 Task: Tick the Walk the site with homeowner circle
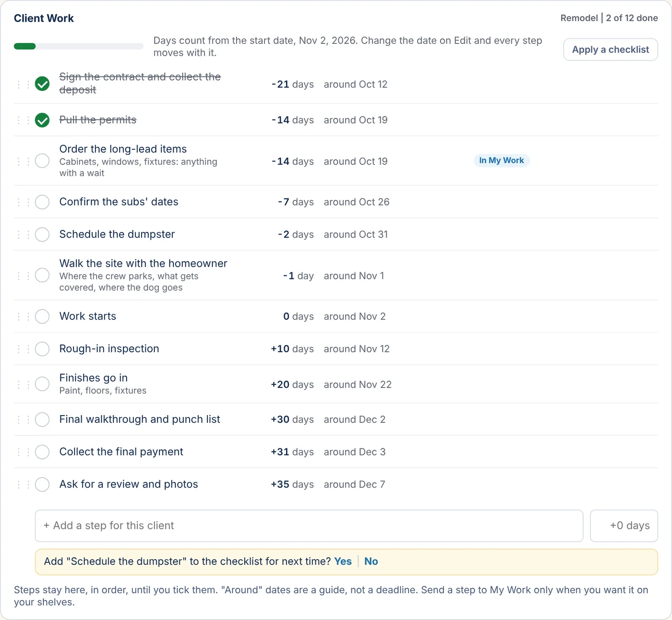pyautogui.click(x=42, y=275)
